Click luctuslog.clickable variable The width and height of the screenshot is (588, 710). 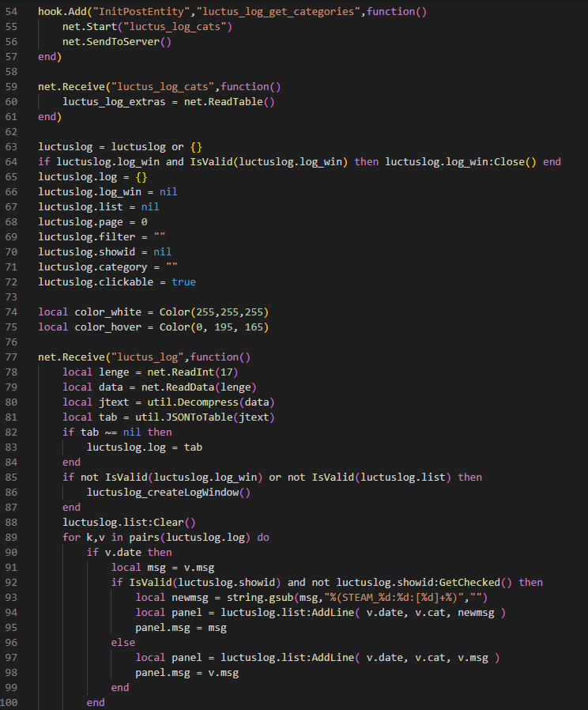click(96, 282)
